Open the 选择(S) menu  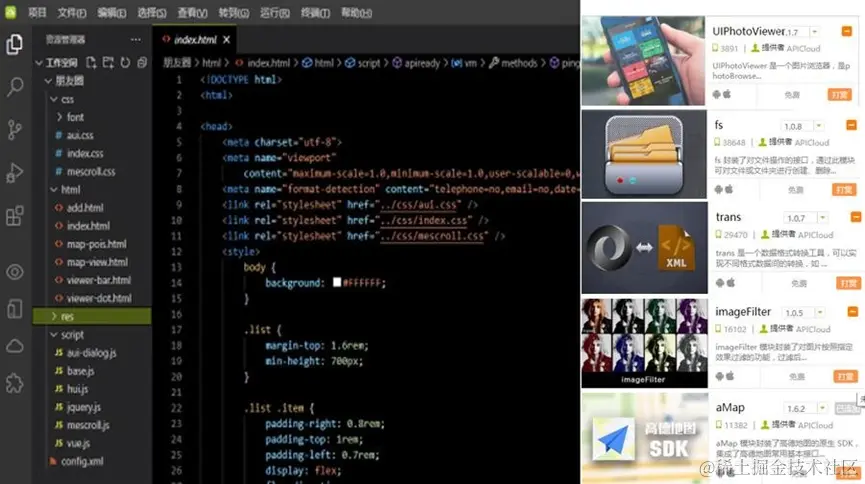click(152, 13)
